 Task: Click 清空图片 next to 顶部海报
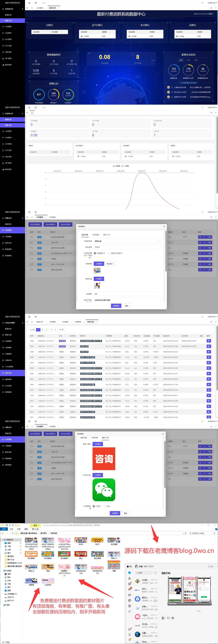(110, 264)
